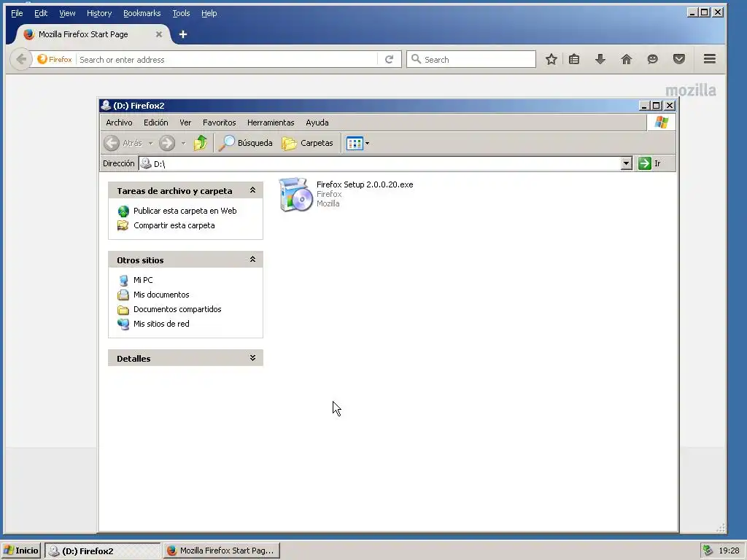Viewport: 747px width, 560px height.
Task: Open Firefox Bookmarks menu
Action: (x=142, y=13)
